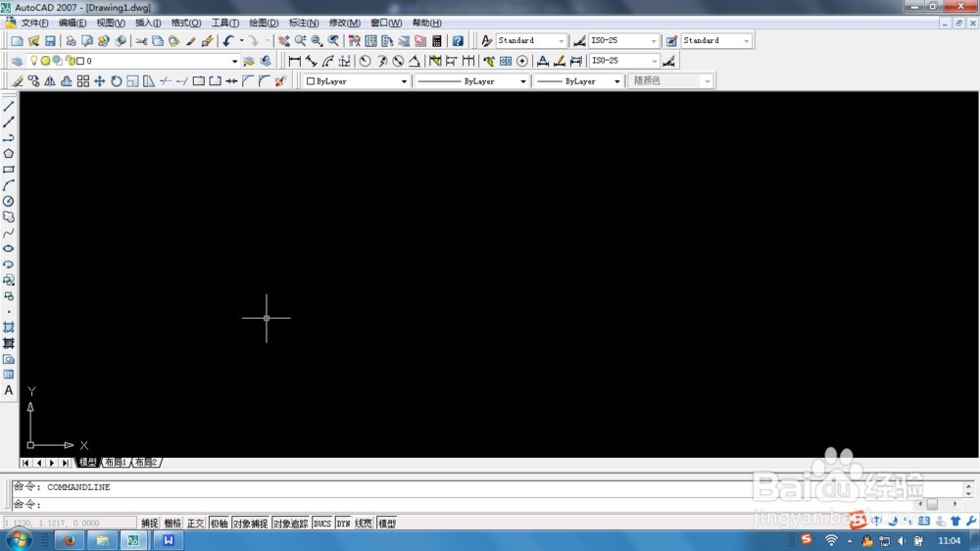
Task: Jump to the first layout tab arrow
Action: pos(25,463)
